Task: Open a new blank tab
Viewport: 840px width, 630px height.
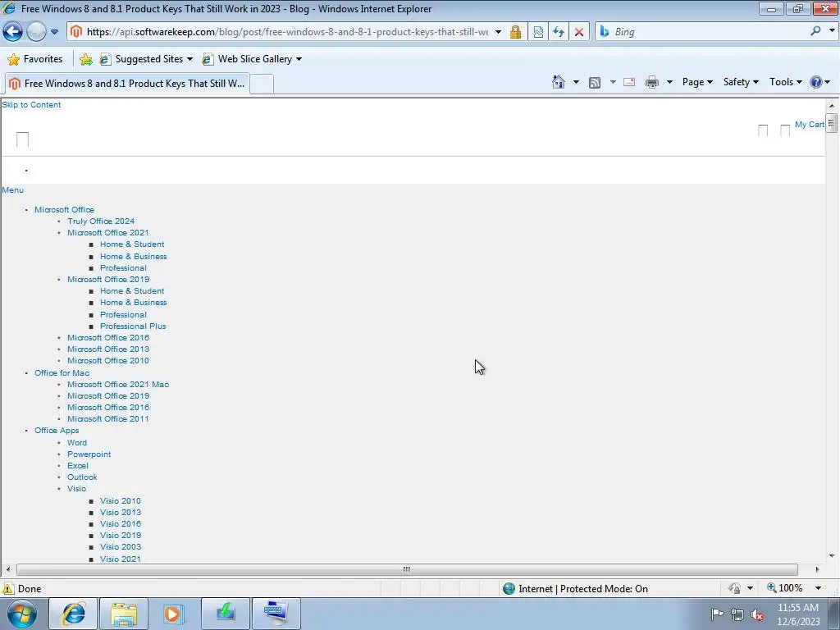Action: 262,84
